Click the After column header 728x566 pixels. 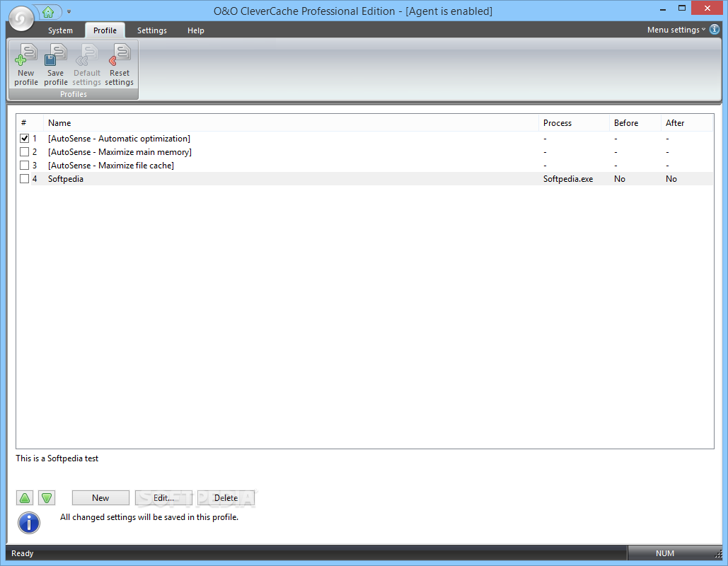click(687, 123)
